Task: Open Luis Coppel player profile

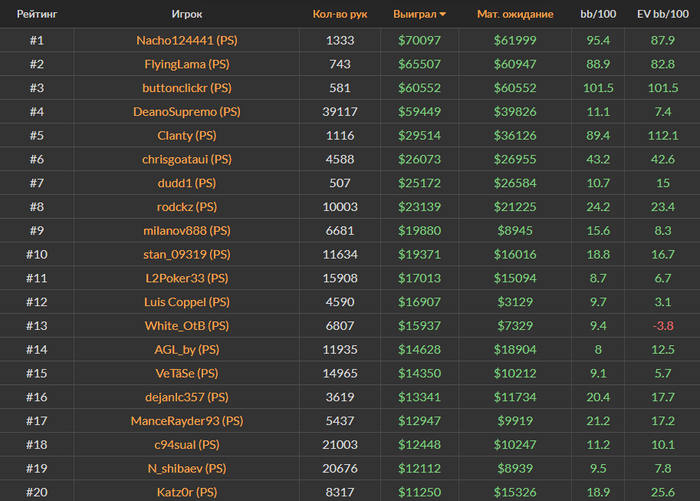Action: [x=187, y=302]
